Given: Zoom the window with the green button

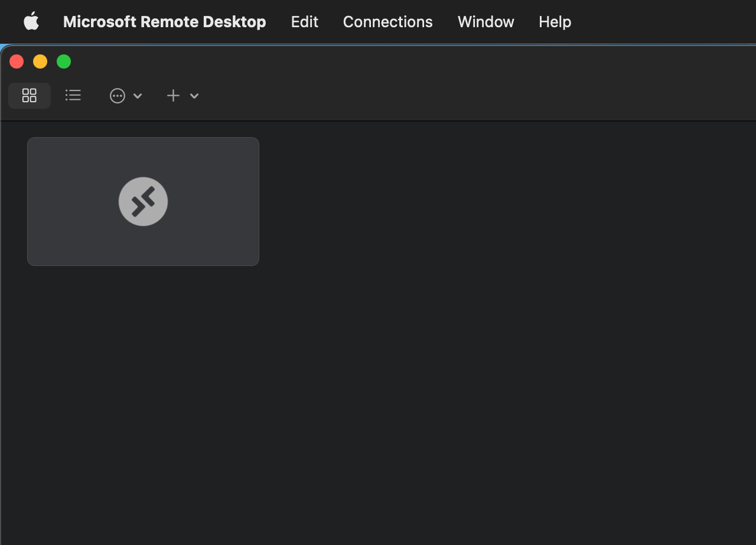Looking at the screenshot, I should click(x=64, y=61).
